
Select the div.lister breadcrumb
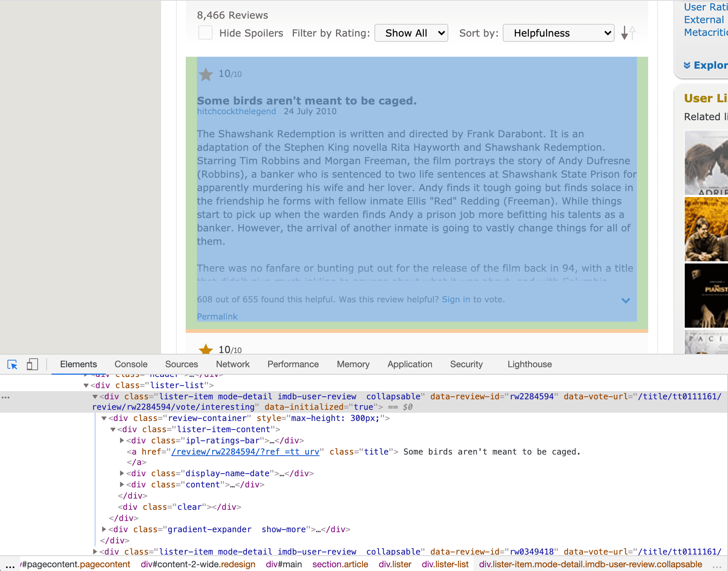[x=395, y=564]
